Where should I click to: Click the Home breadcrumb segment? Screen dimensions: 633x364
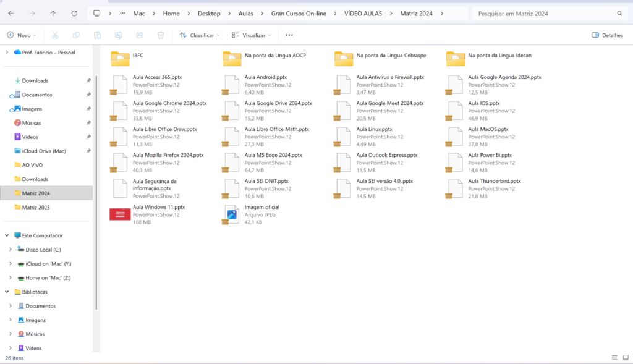tap(171, 14)
